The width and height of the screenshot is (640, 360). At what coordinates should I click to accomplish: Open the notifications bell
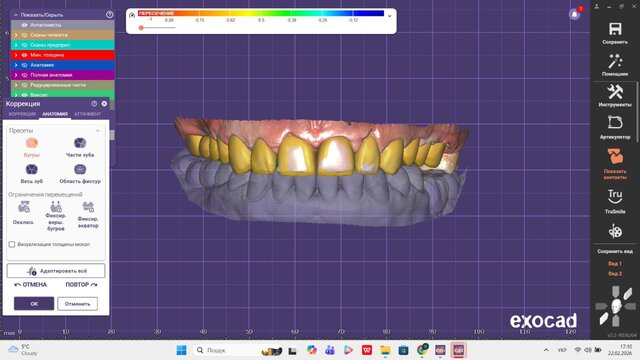pos(574,15)
